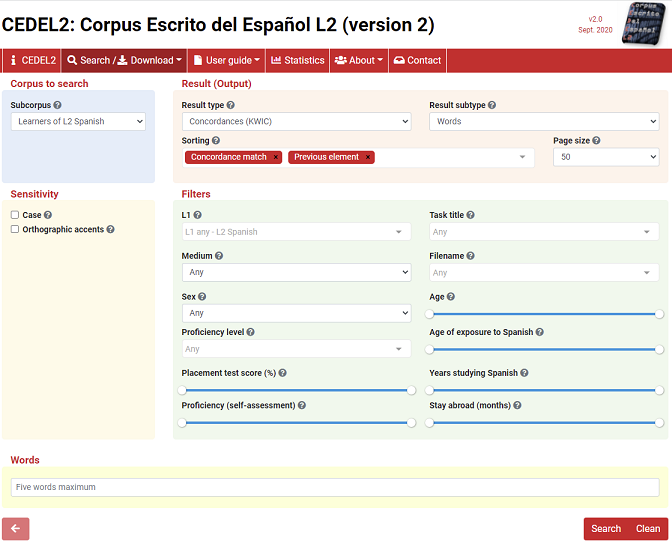Open the Page size dropdown
This screenshot has height=541, width=672.
tap(606, 157)
